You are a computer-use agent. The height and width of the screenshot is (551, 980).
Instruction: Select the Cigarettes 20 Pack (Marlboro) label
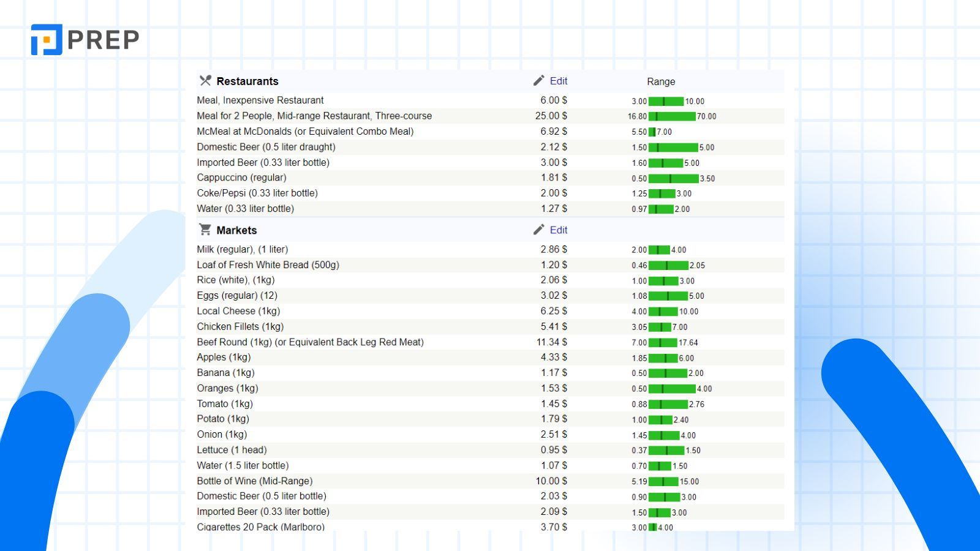[x=260, y=527]
